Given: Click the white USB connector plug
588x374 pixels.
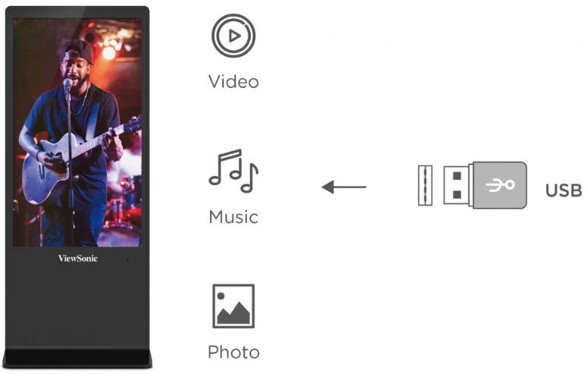Looking at the screenshot, I should click(x=458, y=185).
